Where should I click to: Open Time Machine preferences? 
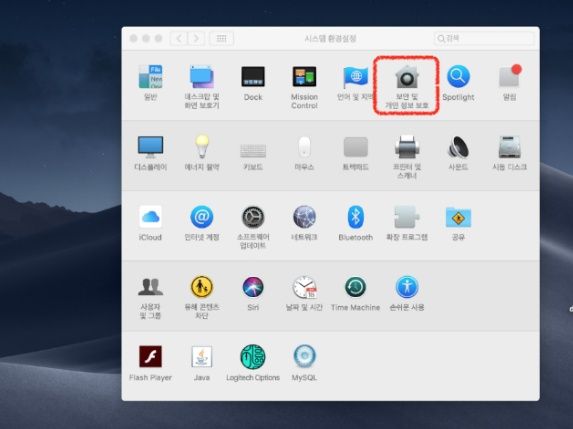click(356, 287)
